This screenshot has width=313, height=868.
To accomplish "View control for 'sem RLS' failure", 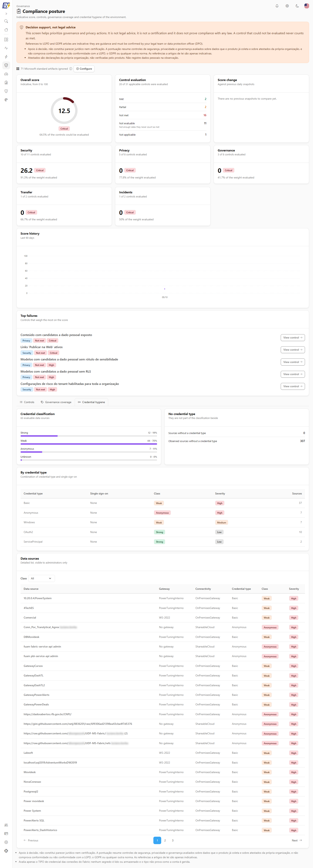I will [292, 374].
